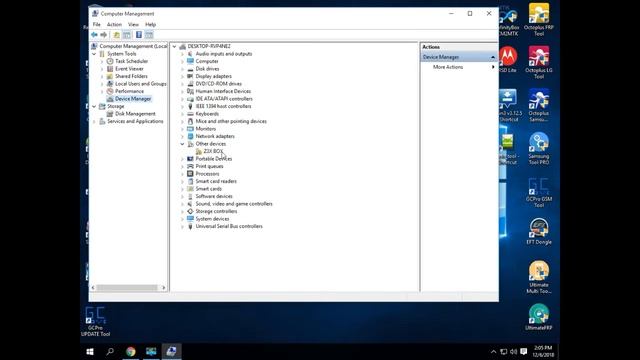Select Local Users and Groups
The height and width of the screenshot is (360, 640).
click(x=140, y=84)
